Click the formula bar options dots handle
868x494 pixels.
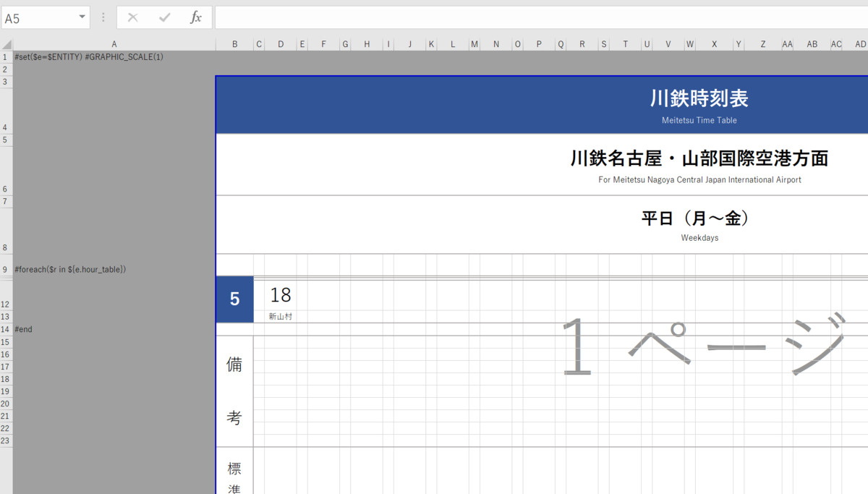pyautogui.click(x=103, y=18)
